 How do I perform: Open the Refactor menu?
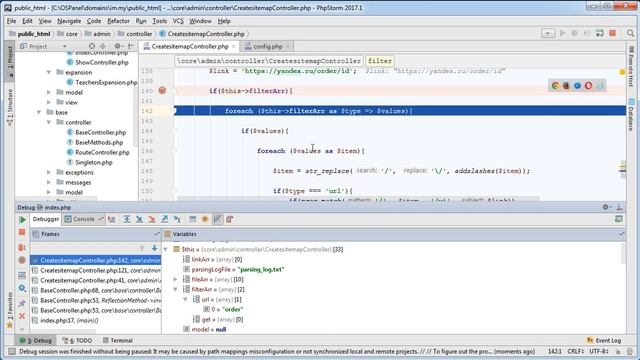(118, 21)
